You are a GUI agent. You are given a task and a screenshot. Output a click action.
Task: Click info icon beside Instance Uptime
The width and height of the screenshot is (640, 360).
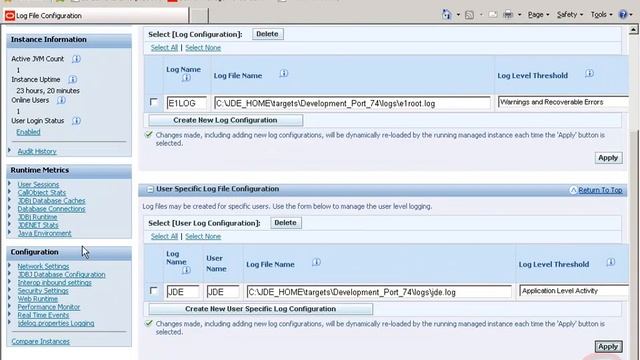click(73, 79)
